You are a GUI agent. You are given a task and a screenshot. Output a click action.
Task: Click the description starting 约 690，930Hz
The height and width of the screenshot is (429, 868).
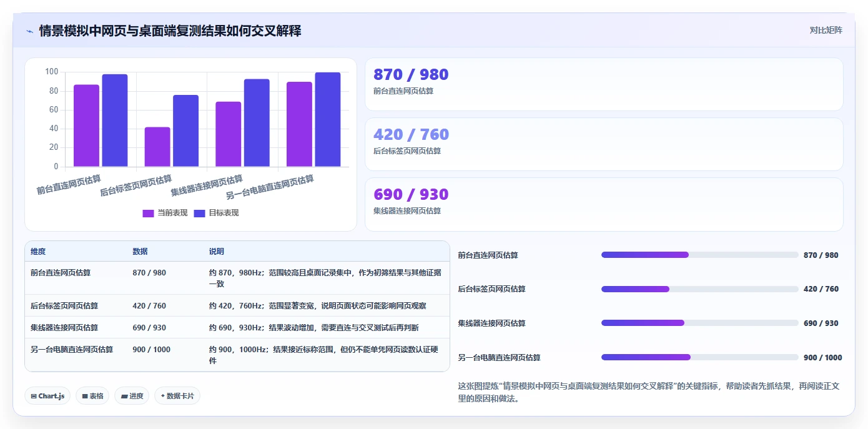(x=314, y=328)
